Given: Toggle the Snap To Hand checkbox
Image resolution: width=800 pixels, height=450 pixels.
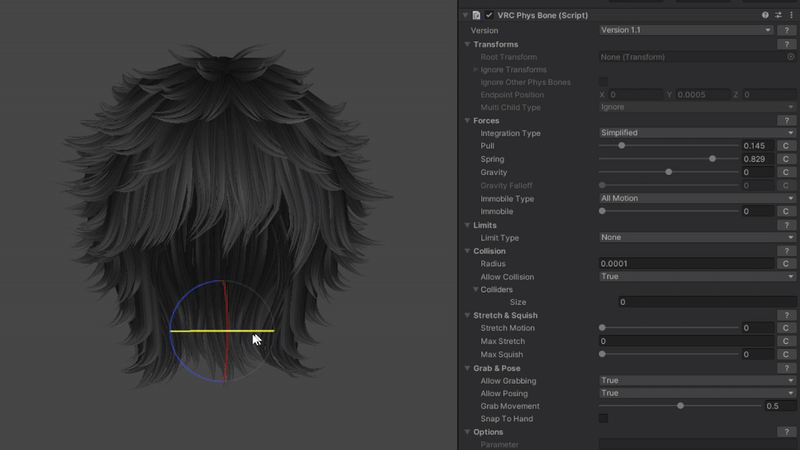Looking at the screenshot, I should tap(603, 419).
